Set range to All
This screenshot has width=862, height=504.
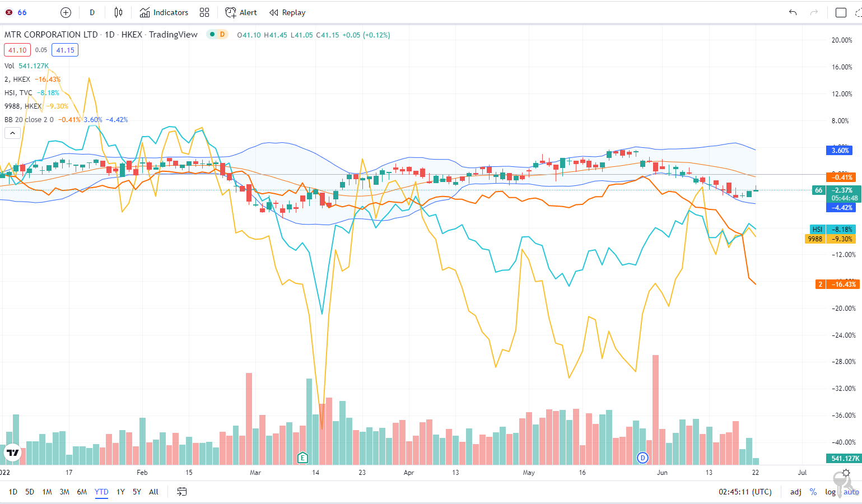153,492
